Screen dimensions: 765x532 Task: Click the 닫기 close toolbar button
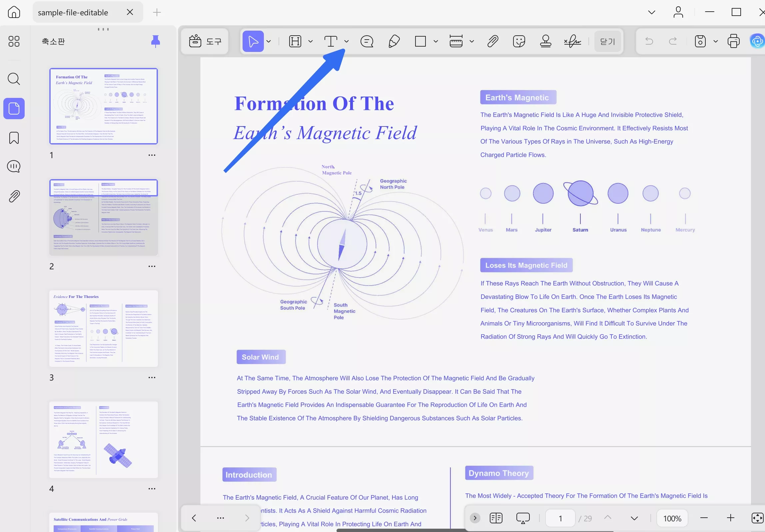608,41
